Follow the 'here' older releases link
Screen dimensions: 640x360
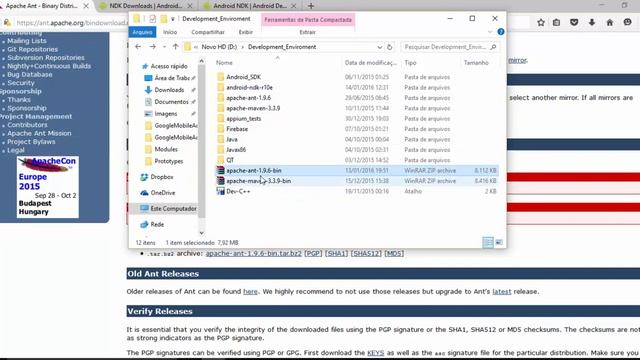[x=250, y=291]
